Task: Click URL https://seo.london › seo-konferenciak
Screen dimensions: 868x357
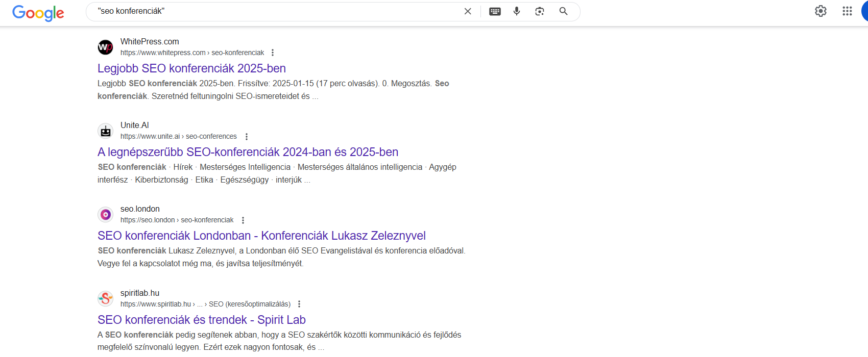Action: point(177,220)
